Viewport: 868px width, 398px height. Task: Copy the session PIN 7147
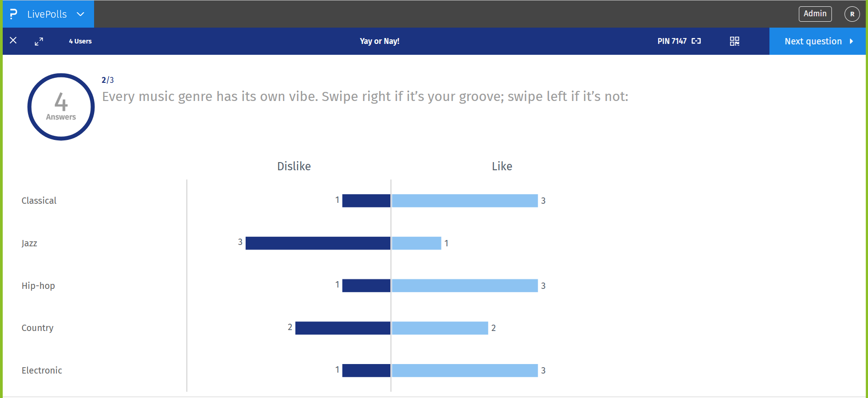pos(696,41)
